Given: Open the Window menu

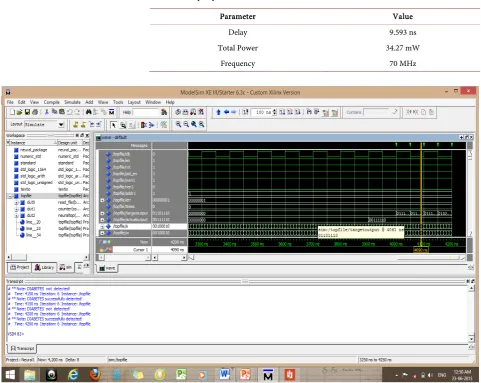Looking at the screenshot, I should [x=153, y=102].
